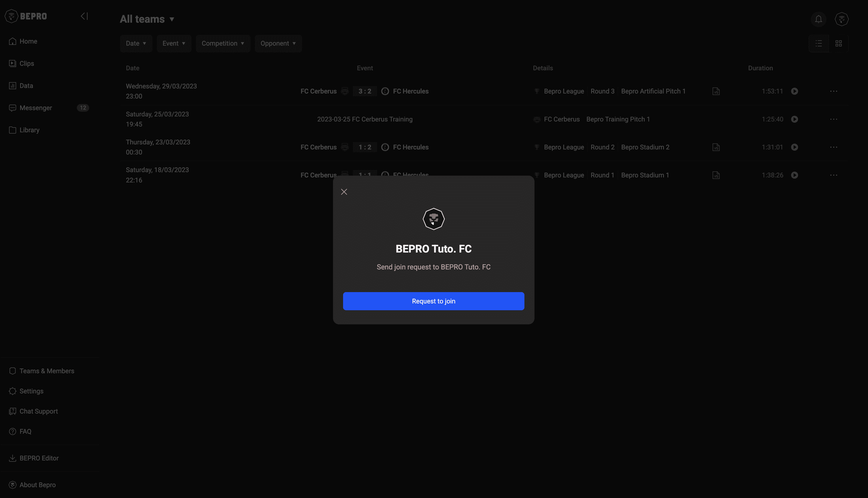
Task: Click the BEPRO logo in the sidebar
Action: (x=26, y=16)
